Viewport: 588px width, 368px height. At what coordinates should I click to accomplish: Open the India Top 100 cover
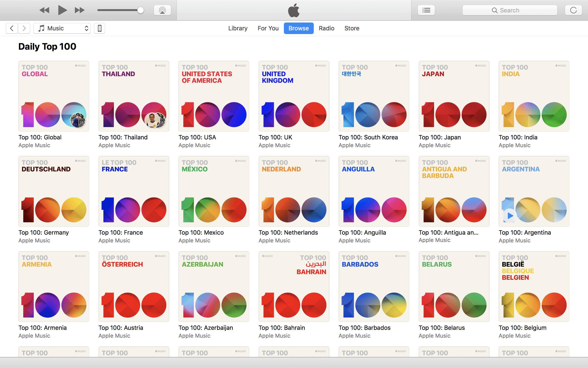pos(534,96)
